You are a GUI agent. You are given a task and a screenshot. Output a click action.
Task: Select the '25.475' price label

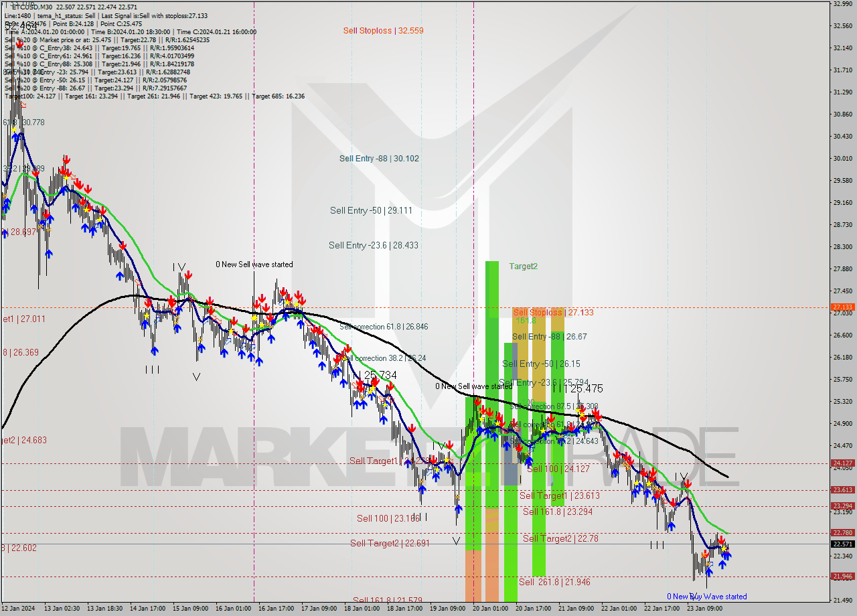point(586,388)
